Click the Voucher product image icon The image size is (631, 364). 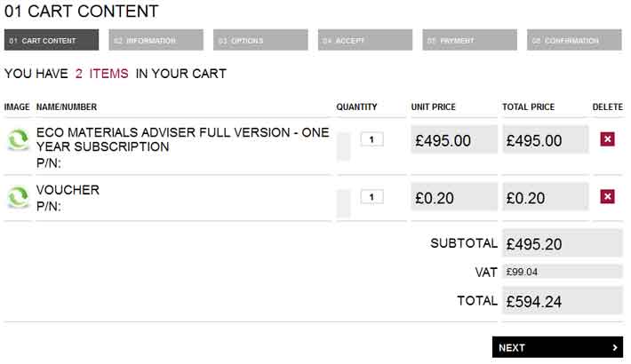pyautogui.click(x=18, y=197)
